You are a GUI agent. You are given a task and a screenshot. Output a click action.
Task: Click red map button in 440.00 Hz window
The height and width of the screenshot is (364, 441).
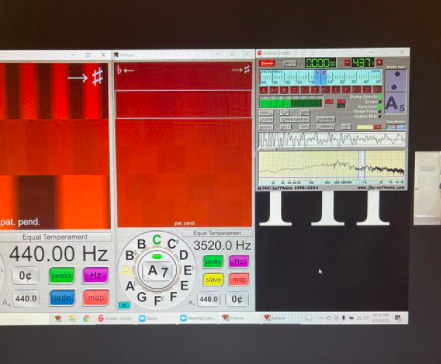coord(96,298)
